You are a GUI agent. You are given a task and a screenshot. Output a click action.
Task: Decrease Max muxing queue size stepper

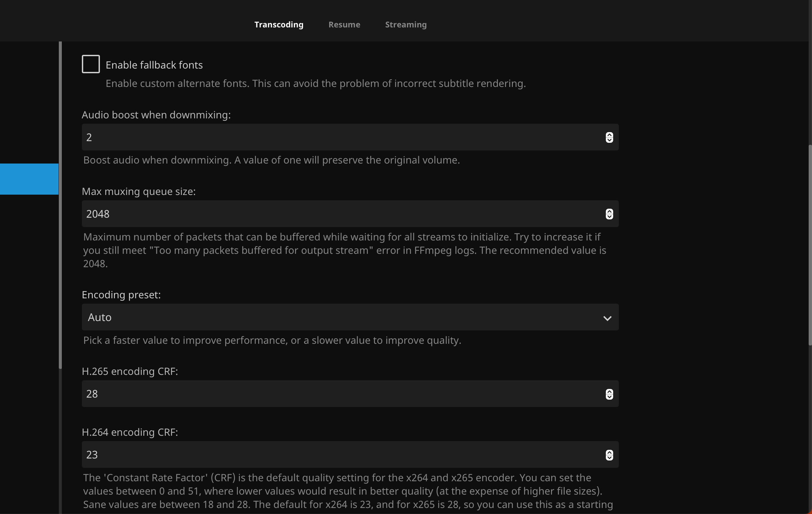pos(609,217)
